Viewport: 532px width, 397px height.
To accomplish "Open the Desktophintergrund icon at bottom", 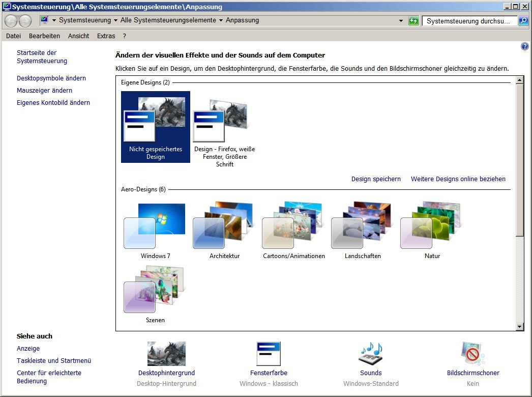I will pos(166,354).
